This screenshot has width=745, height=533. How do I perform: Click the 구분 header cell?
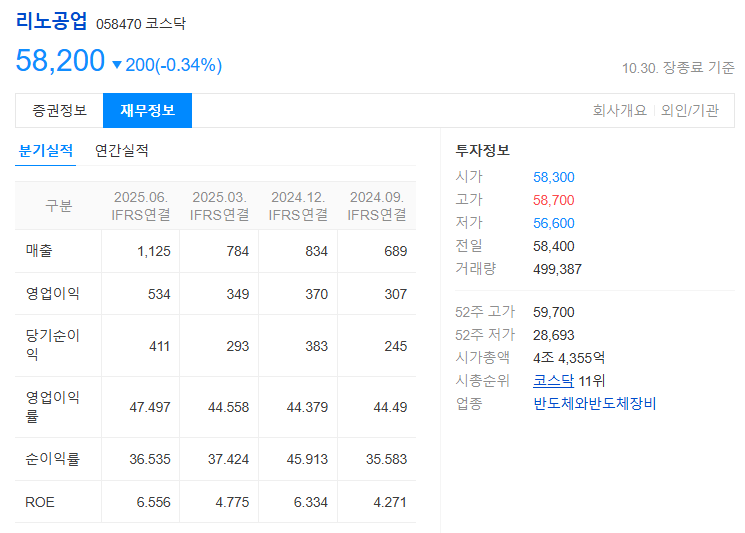pos(58,206)
